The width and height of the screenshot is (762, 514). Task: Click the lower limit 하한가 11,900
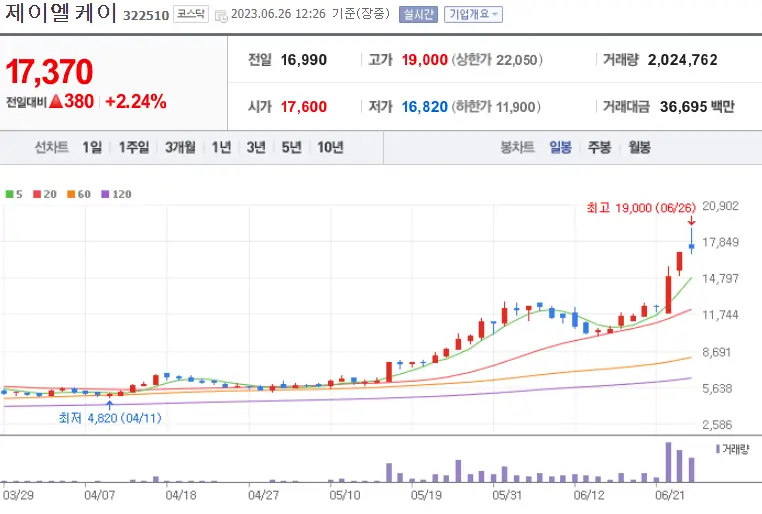(496, 106)
